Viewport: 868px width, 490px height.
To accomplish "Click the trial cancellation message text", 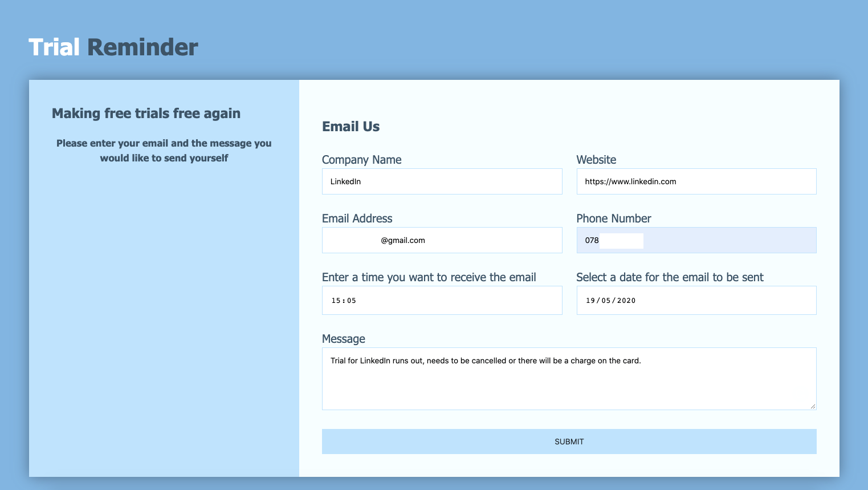I will (x=486, y=361).
